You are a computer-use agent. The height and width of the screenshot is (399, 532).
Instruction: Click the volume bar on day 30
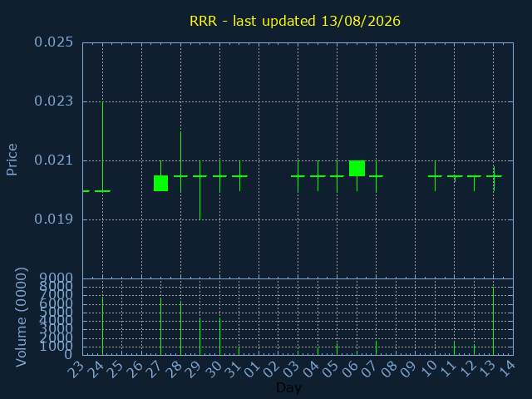tap(219, 336)
